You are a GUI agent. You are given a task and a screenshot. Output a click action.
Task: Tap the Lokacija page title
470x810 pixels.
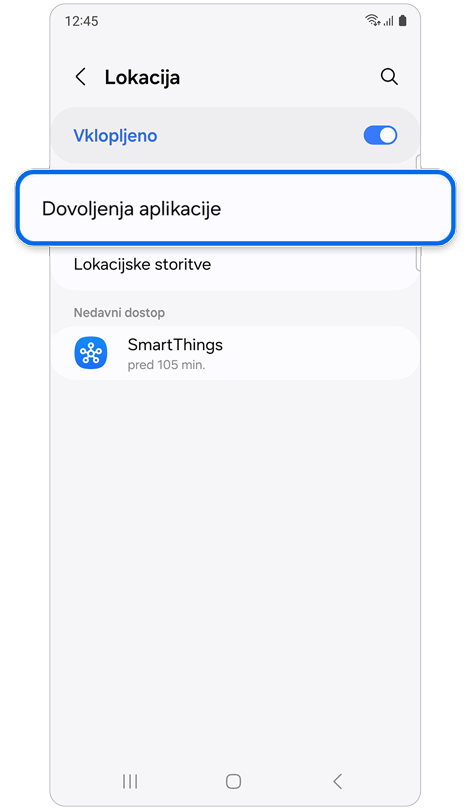click(x=142, y=77)
